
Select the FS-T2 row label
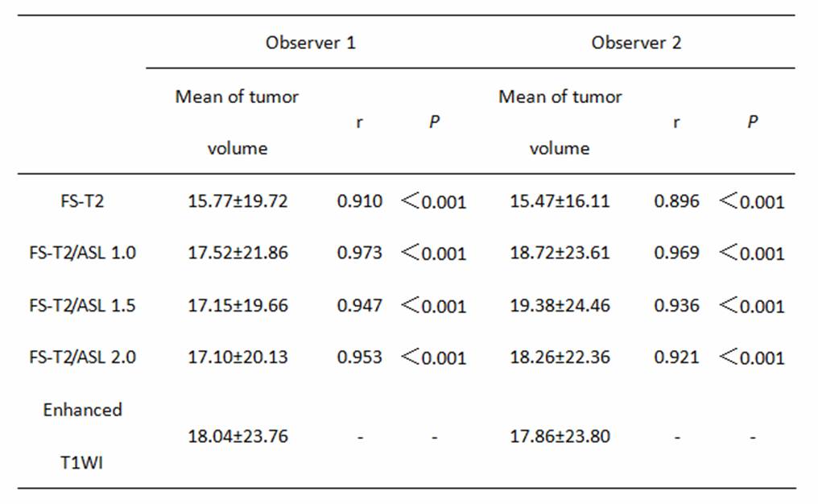point(82,200)
